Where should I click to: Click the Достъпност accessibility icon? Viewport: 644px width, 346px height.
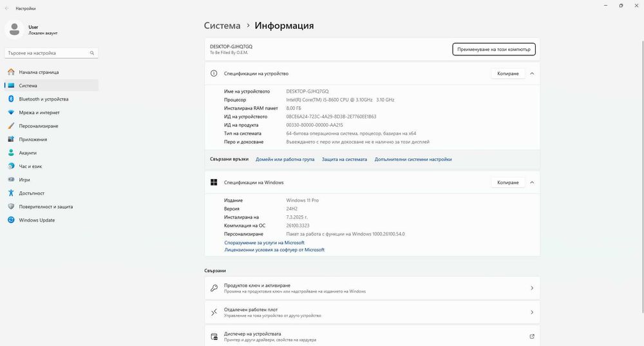(x=11, y=193)
